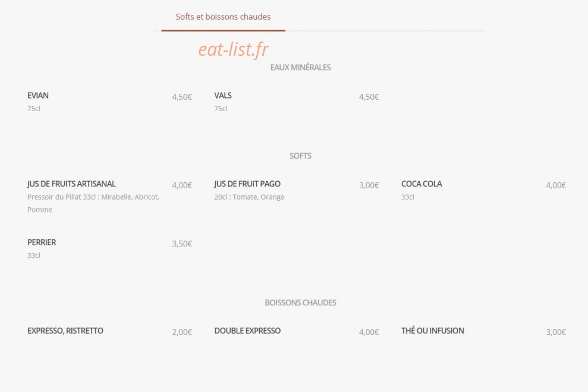Select the EAUX MINÉRALES section heading

(300, 68)
